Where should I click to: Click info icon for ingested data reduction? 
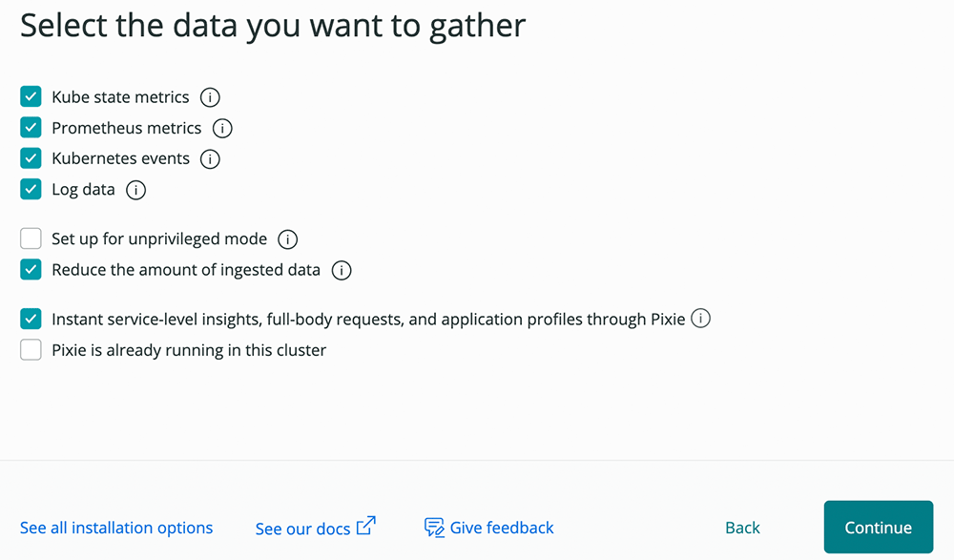pyautogui.click(x=342, y=270)
